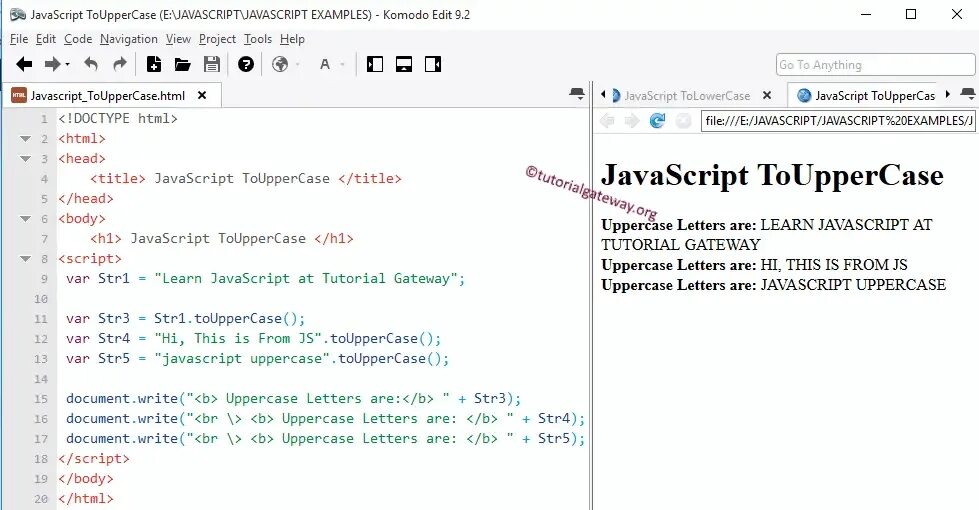This screenshot has width=979, height=510.
Task: Open the forward history dropdown arrow
Action: tap(67, 64)
